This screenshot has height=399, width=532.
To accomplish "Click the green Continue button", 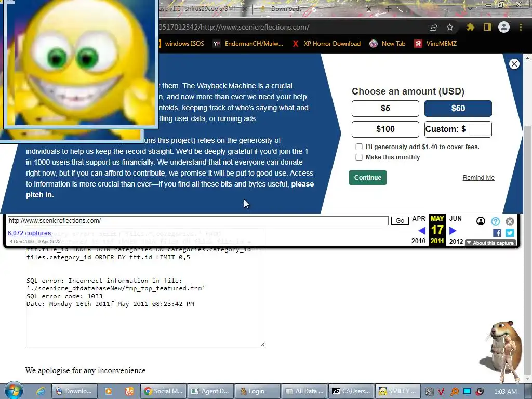I will [x=368, y=178].
